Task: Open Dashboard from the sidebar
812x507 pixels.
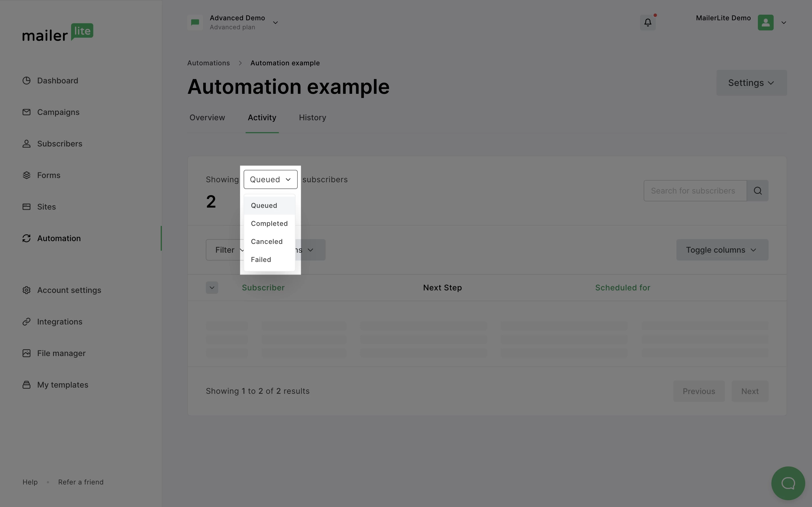Action: [58, 81]
